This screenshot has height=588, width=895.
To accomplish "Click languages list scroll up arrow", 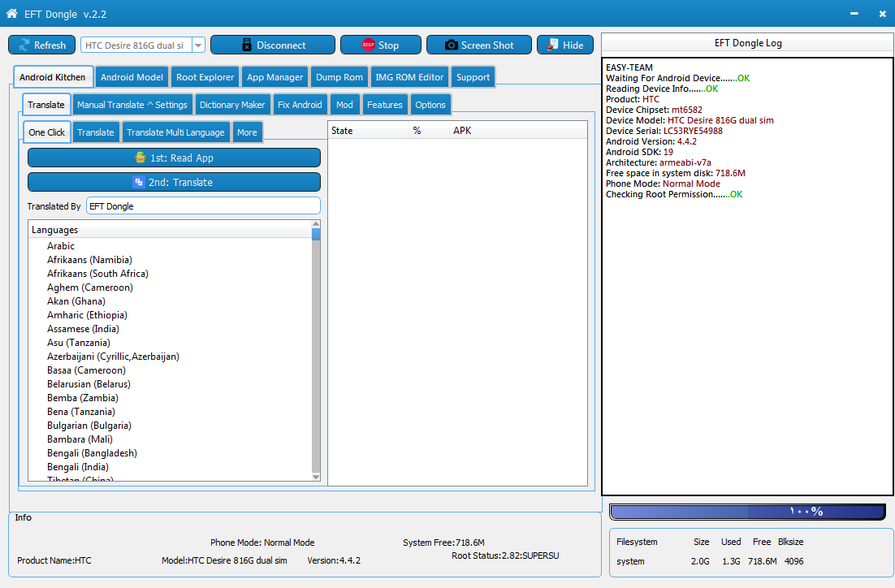I will pyautogui.click(x=316, y=224).
